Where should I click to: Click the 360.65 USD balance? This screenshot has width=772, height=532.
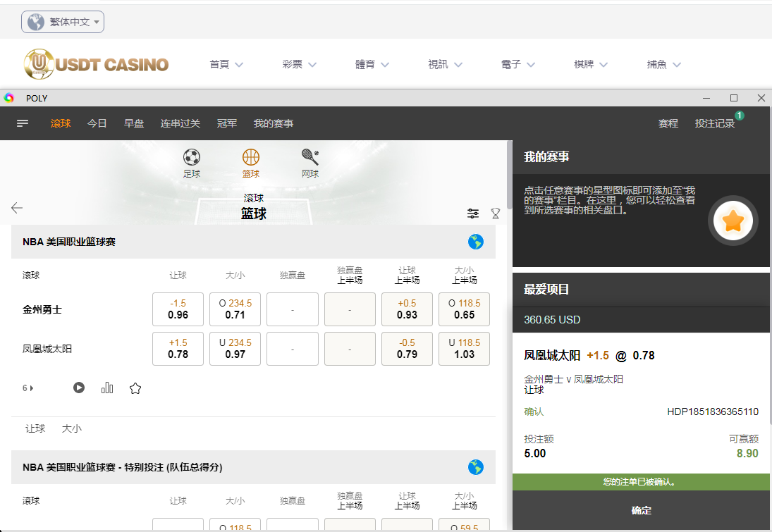552,320
